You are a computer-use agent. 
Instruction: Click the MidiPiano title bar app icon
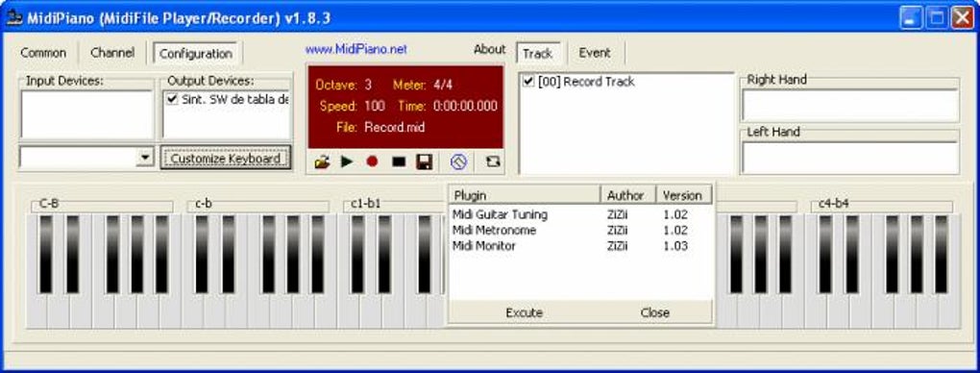pos(13,18)
